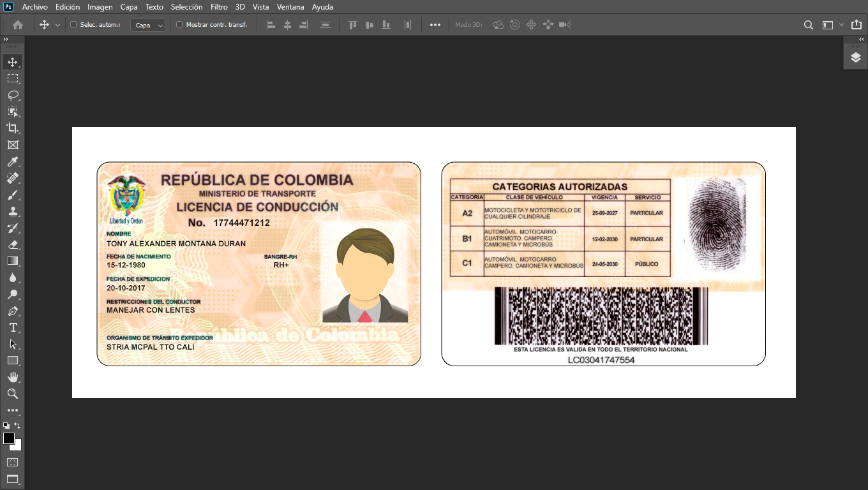This screenshot has height=490, width=868.
Task: Open the Texto menu
Action: pos(154,7)
